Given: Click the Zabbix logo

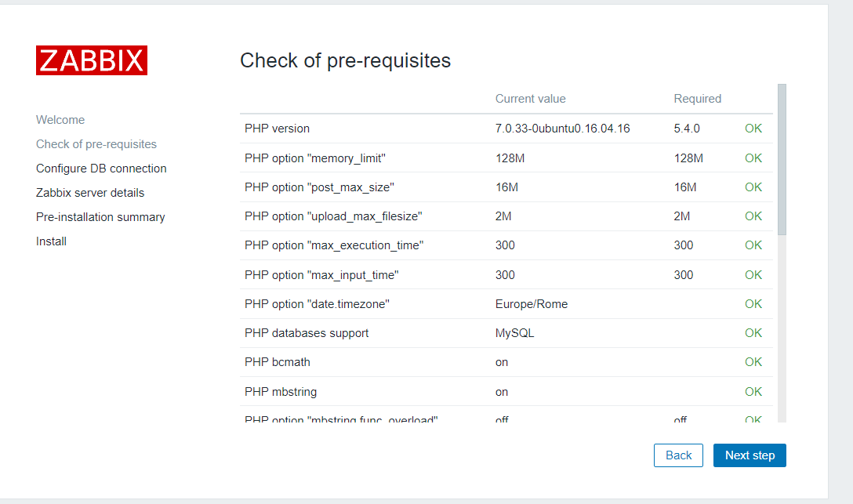Looking at the screenshot, I should click(x=92, y=60).
